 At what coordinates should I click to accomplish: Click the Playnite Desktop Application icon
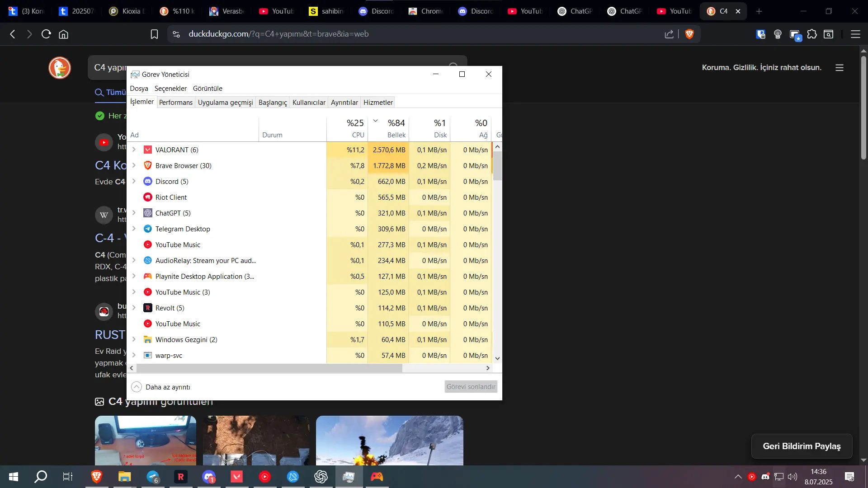click(x=147, y=277)
